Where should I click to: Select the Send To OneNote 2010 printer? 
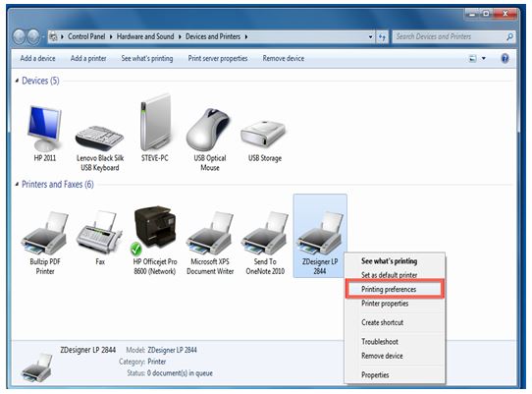[x=265, y=233]
